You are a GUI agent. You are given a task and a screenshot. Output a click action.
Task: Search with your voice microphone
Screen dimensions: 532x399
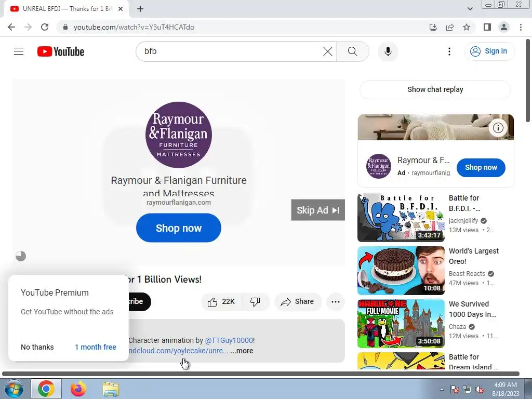(x=388, y=51)
